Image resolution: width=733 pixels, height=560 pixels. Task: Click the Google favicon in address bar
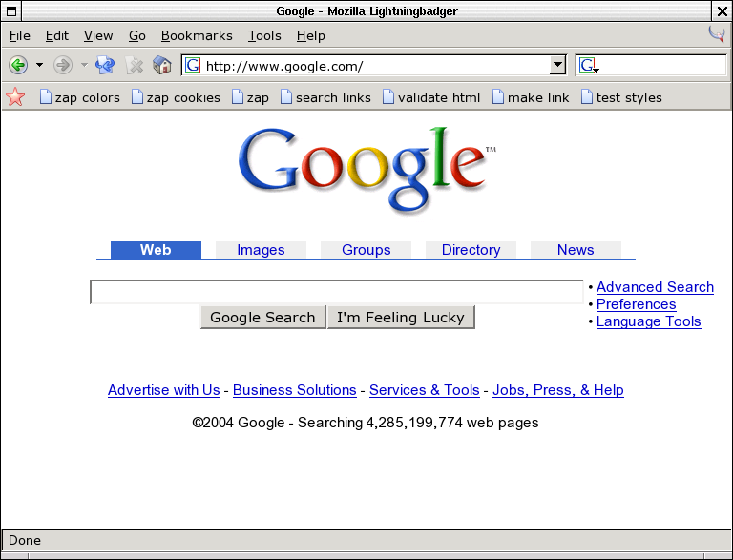193,65
